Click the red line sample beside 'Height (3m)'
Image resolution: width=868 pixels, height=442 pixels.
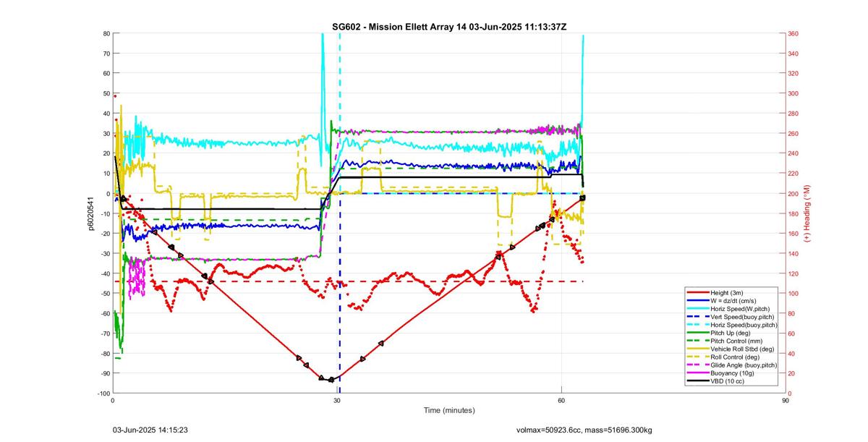pos(698,293)
